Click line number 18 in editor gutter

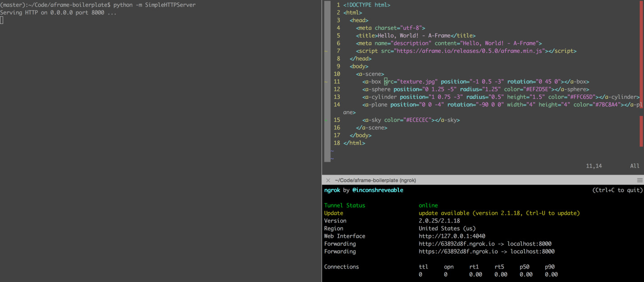pyautogui.click(x=337, y=143)
